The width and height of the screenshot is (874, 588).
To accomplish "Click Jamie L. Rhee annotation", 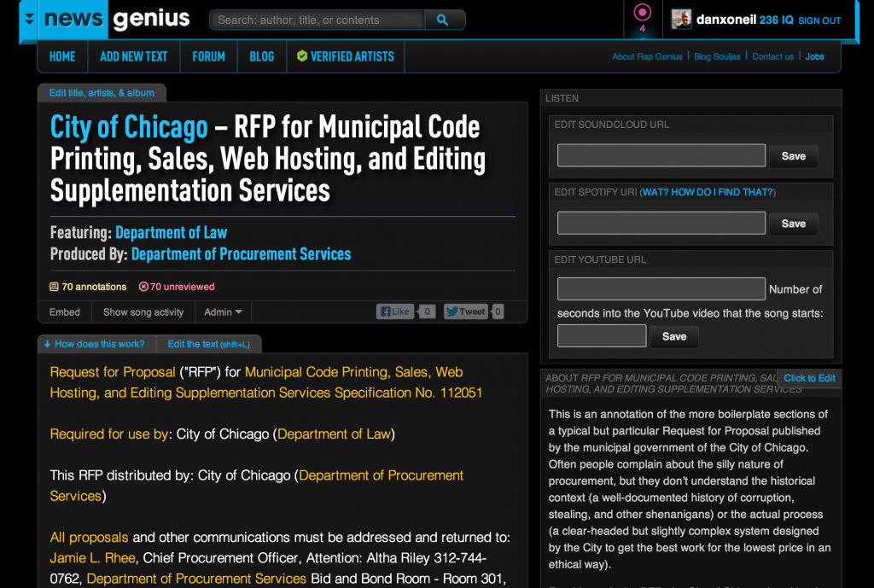I will pos(92,558).
